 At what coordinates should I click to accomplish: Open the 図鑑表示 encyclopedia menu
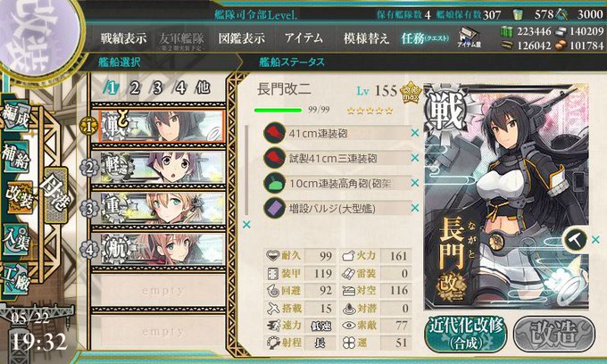click(242, 38)
